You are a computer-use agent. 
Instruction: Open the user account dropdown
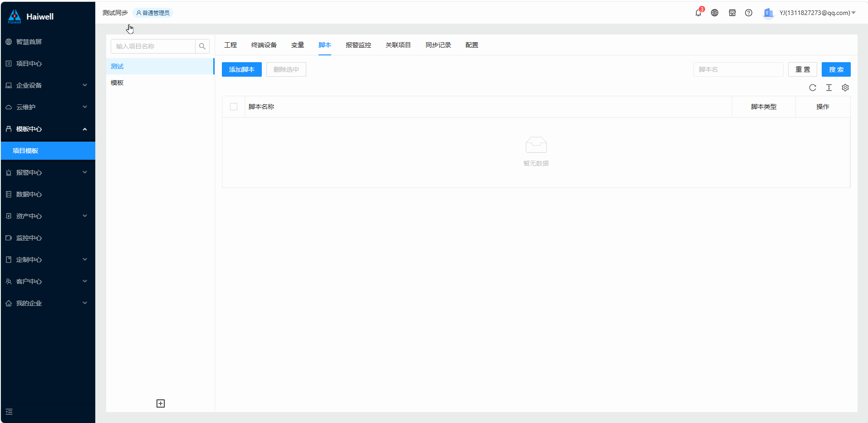(814, 13)
